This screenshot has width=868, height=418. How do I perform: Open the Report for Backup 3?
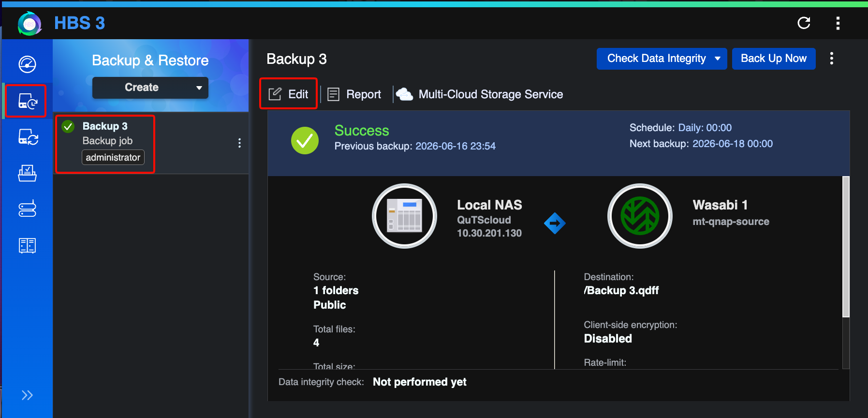354,94
